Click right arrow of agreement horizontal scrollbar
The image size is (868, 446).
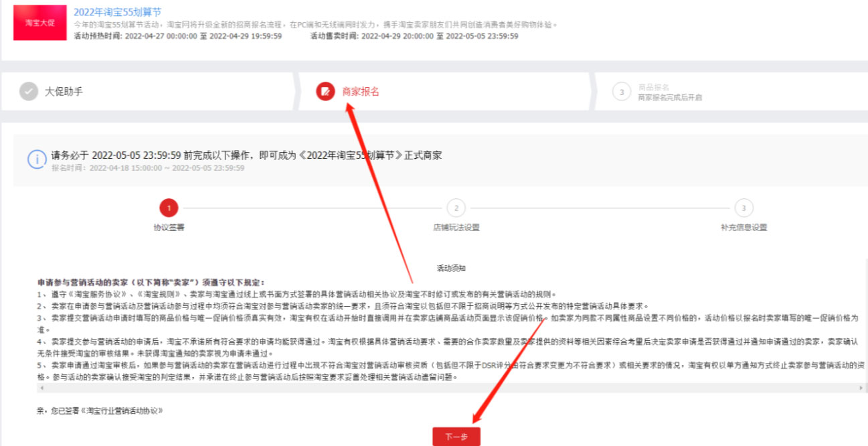point(861,388)
